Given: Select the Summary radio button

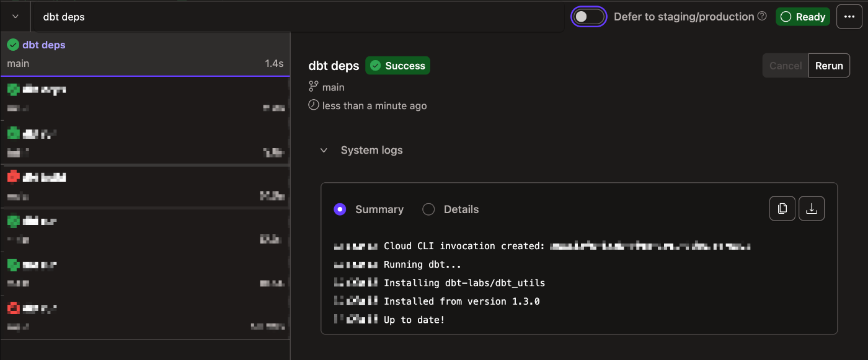Looking at the screenshot, I should point(340,209).
